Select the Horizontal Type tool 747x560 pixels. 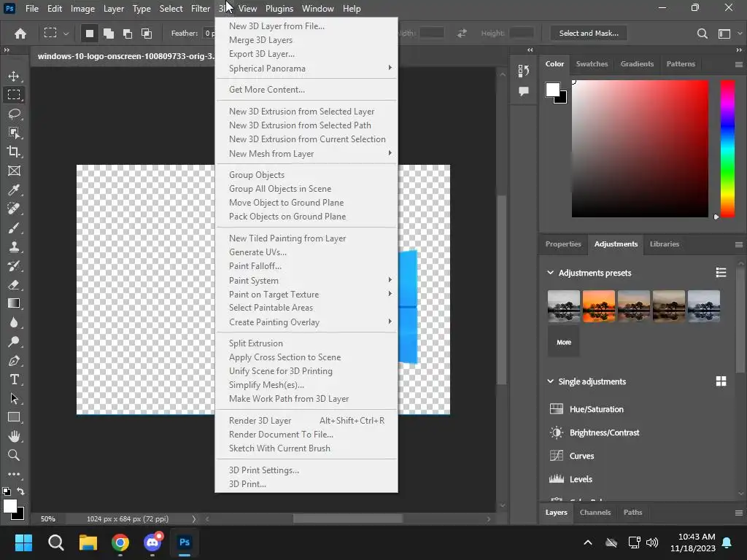(x=14, y=379)
